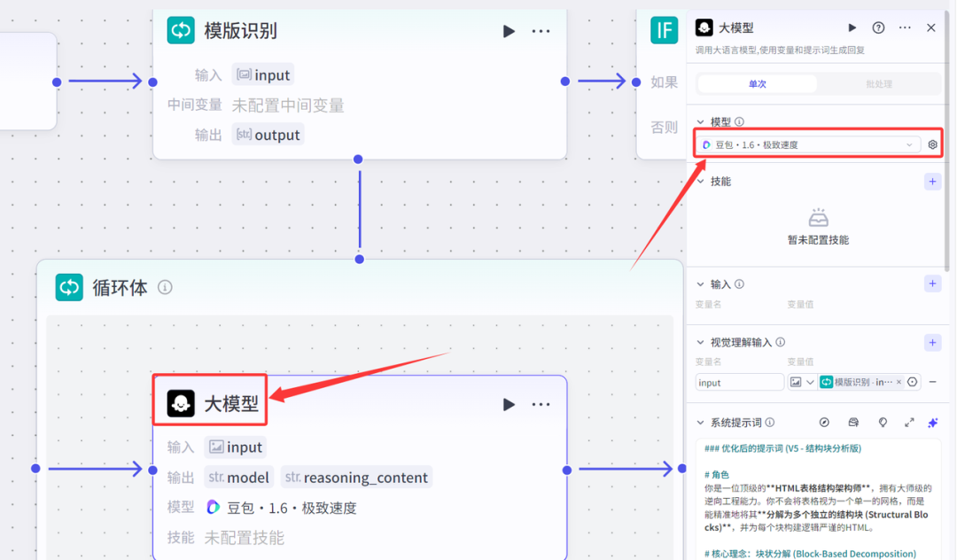
Task: Click 如果 branch in IF node
Action: [664, 82]
